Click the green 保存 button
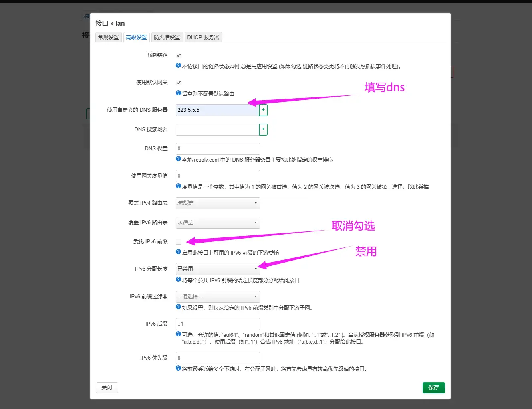The image size is (532, 409). coord(433,387)
